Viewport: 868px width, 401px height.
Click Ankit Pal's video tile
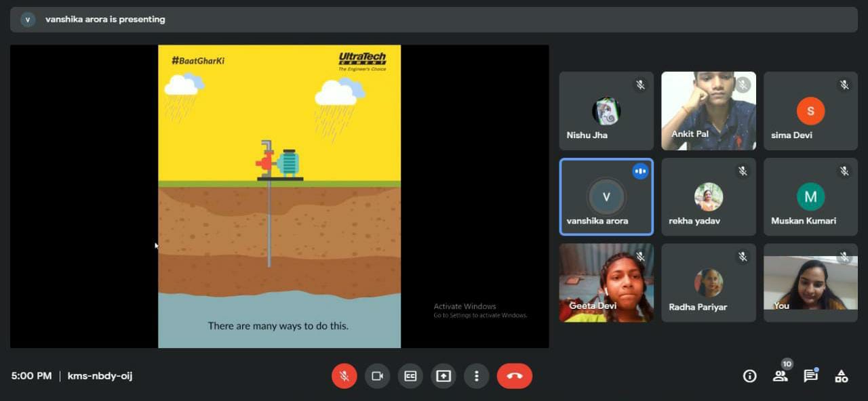[x=708, y=111]
